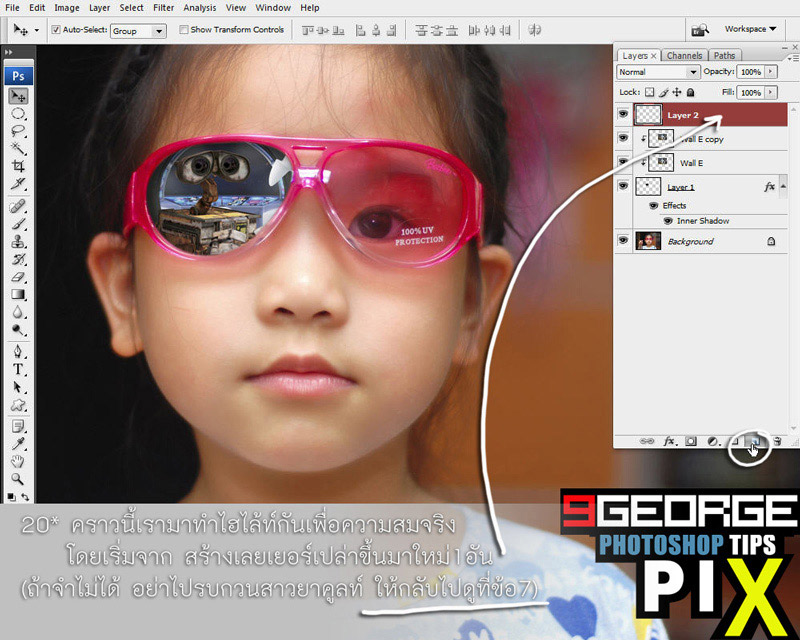Hide Layer 2 with eye icon
This screenshot has width=800, height=640.
tap(623, 114)
